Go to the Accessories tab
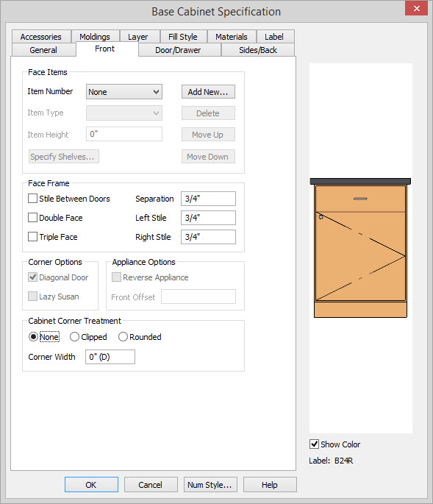 tap(40, 37)
